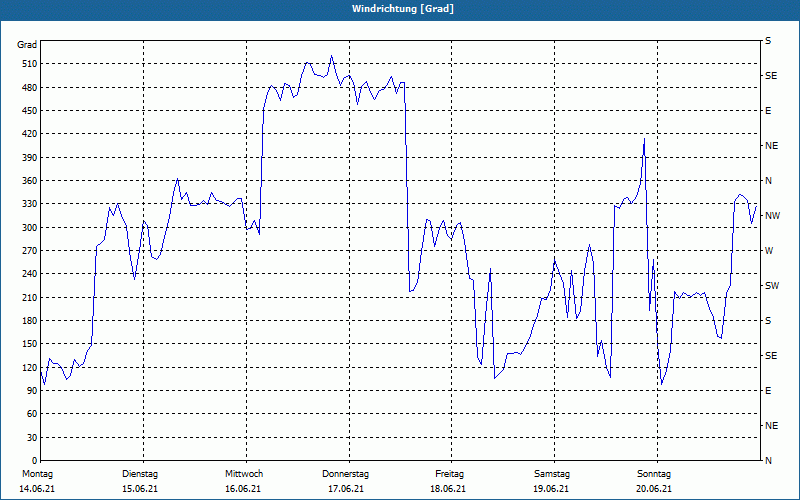This screenshot has height=500, width=800.
Task: Click the 270 y-axis tick label
Action: click(x=29, y=251)
